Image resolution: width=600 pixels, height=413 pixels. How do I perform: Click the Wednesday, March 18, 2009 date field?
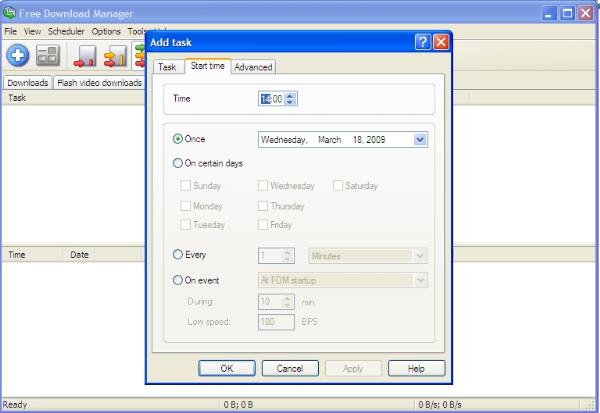point(343,140)
